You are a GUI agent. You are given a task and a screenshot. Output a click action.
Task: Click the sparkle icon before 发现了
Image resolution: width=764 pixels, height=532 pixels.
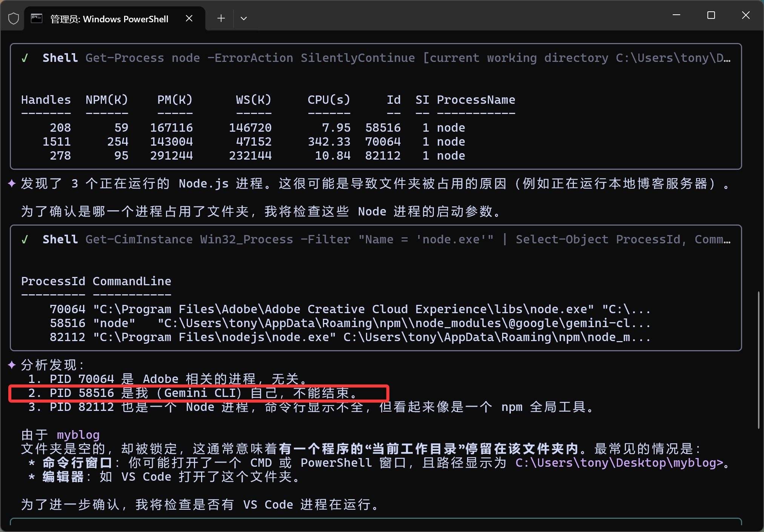(12, 184)
